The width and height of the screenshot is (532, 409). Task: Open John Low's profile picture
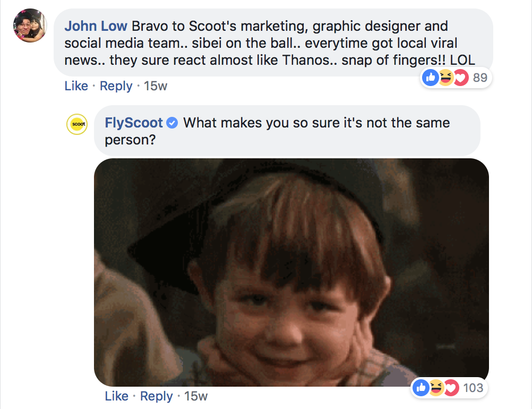(x=30, y=25)
